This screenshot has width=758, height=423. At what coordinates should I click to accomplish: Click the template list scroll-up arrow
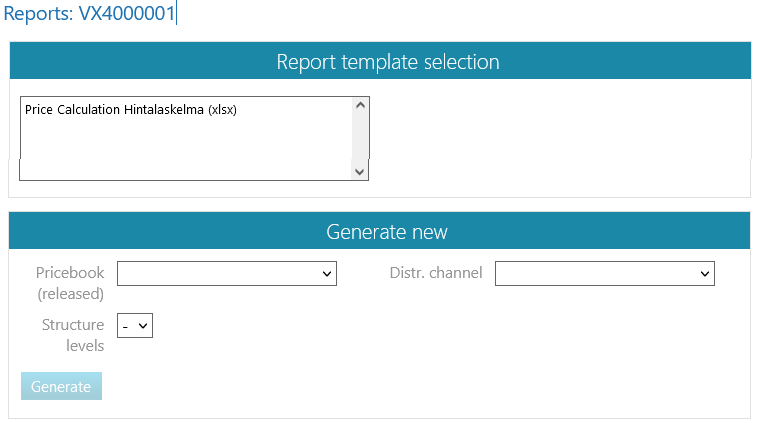361,104
